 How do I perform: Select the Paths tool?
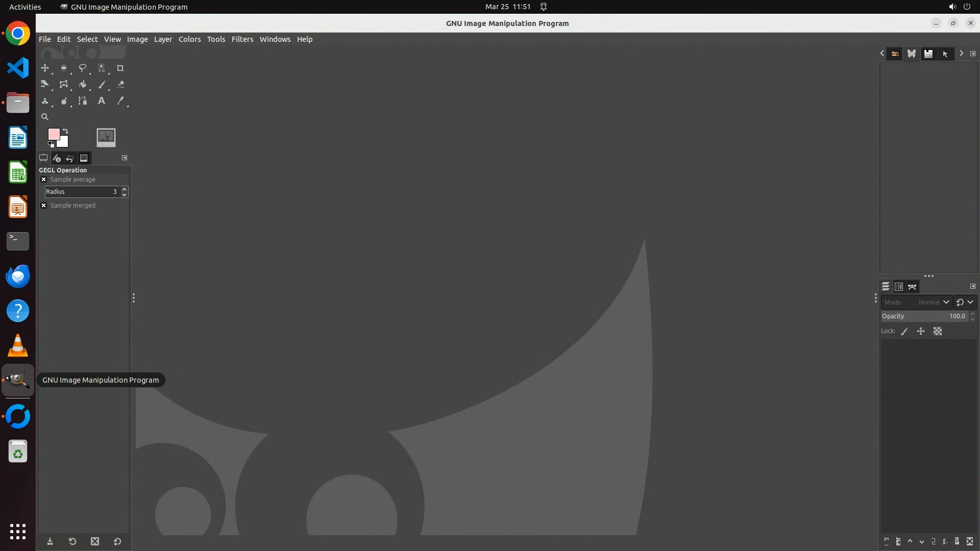coord(82,101)
